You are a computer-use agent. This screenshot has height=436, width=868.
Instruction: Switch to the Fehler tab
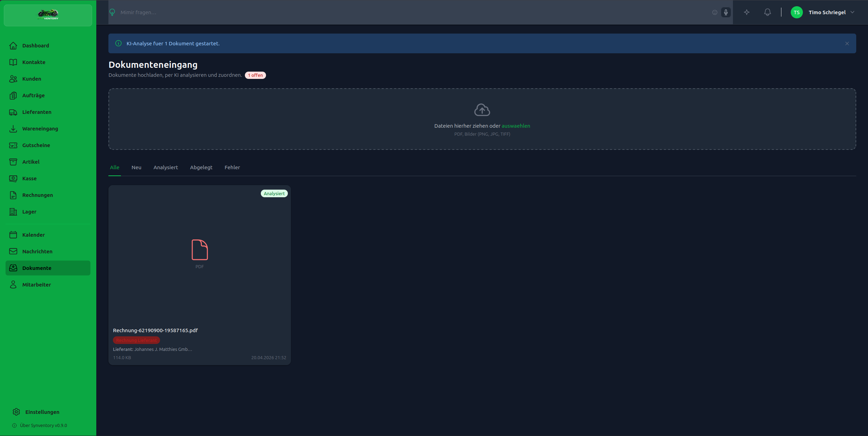(232, 167)
